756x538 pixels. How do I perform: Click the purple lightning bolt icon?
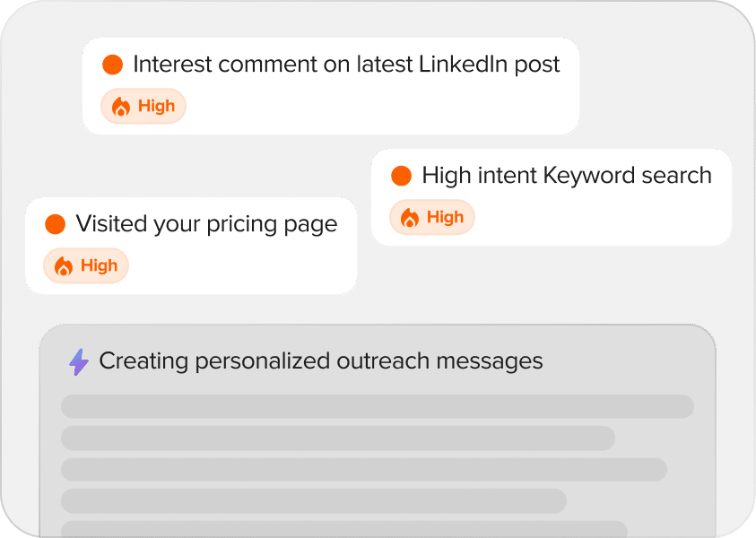(x=79, y=362)
